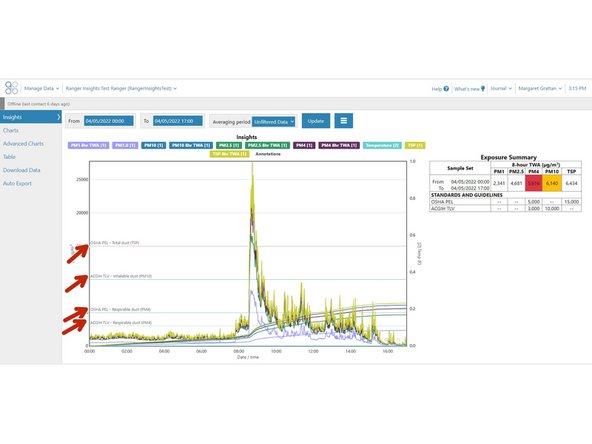The image size is (592, 444).
Task: Toggle the PM1 8hr TWA series legend
Action: click(x=89, y=145)
